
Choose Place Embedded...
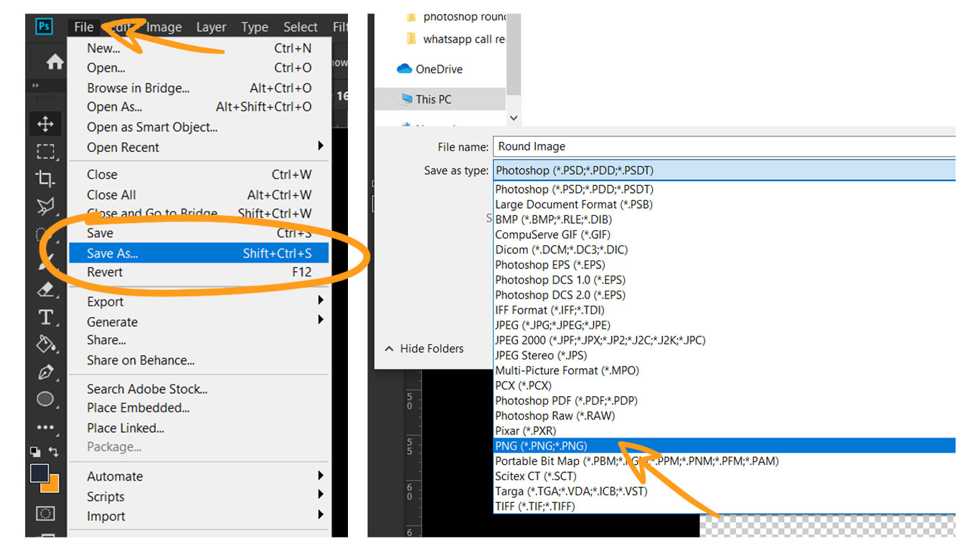(x=199, y=408)
